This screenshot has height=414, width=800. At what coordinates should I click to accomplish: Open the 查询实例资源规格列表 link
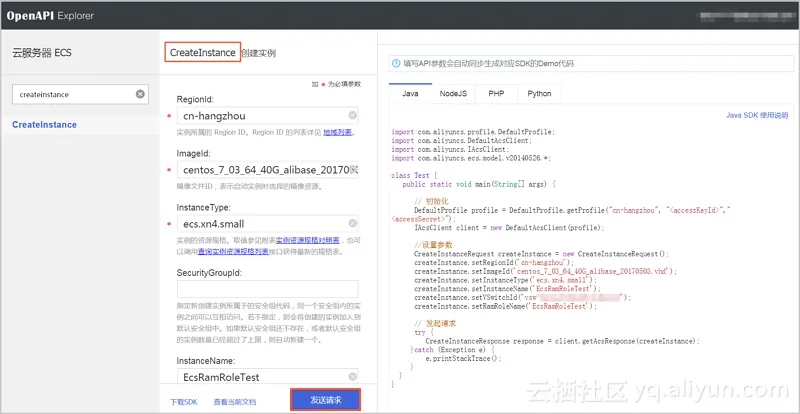pyautogui.click(x=233, y=251)
